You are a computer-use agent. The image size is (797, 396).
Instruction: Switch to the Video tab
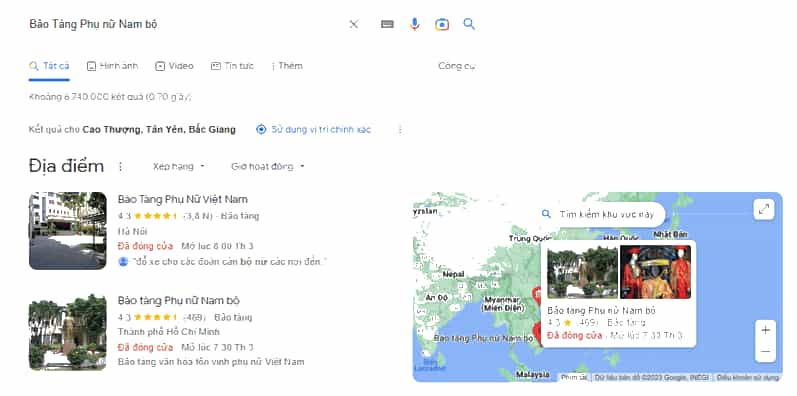174,66
